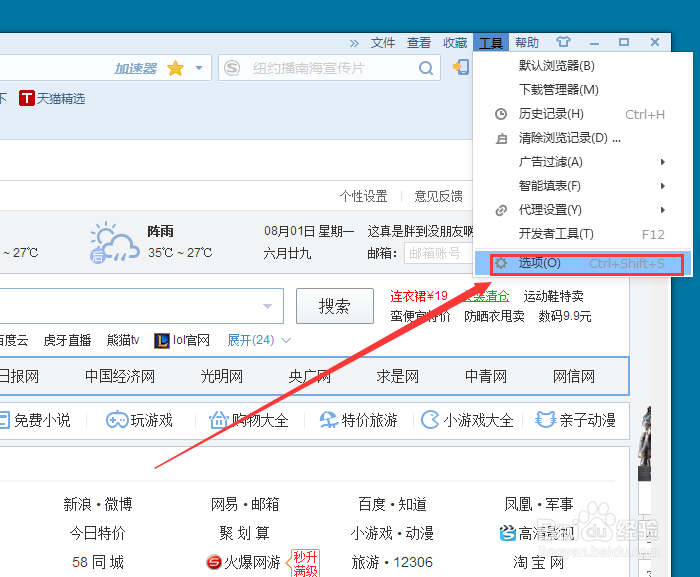Expand hidden menus with double chevron

tap(354, 43)
